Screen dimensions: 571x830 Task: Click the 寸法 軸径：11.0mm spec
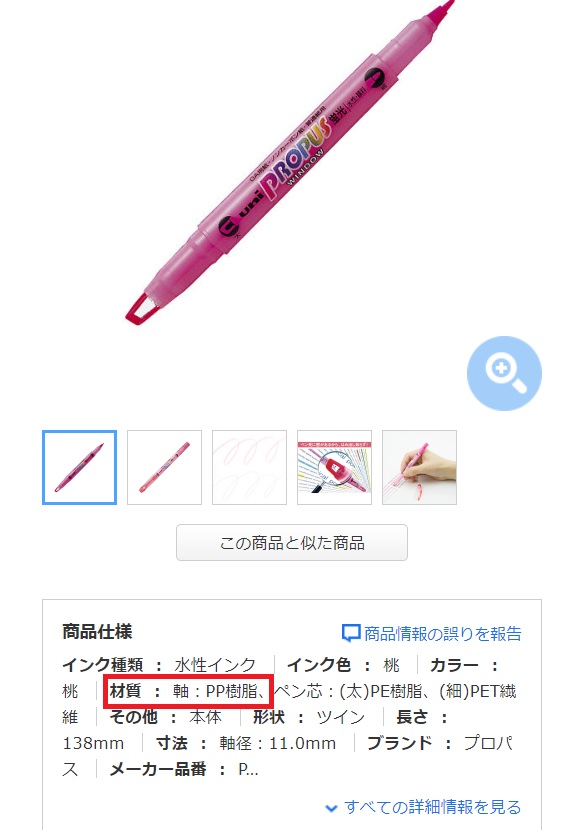[x=246, y=743]
